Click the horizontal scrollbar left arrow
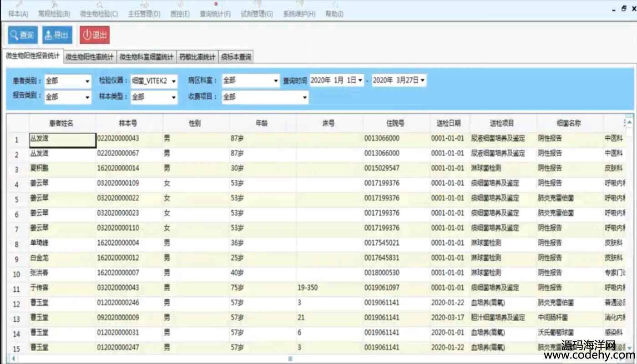The image size is (637, 364). click(x=13, y=359)
